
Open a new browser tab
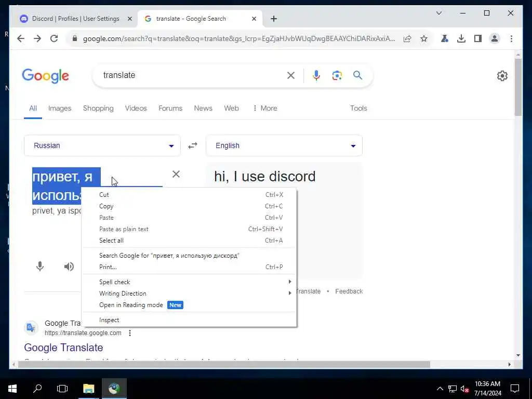click(274, 19)
